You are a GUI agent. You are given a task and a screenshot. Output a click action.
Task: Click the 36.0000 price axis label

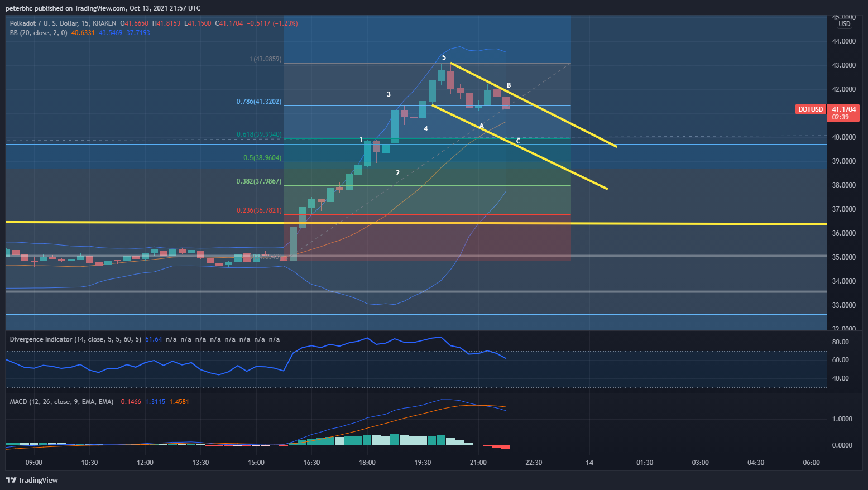pos(843,233)
